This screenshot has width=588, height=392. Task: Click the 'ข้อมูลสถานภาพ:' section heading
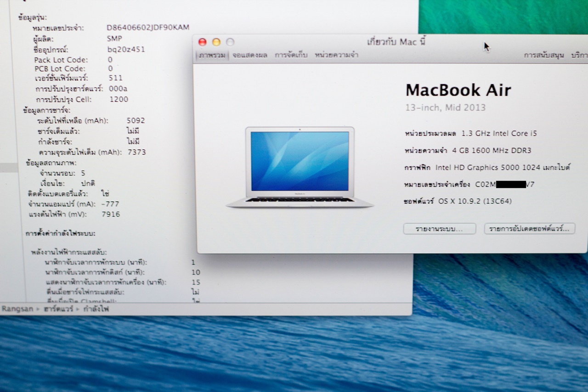pos(51,163)
